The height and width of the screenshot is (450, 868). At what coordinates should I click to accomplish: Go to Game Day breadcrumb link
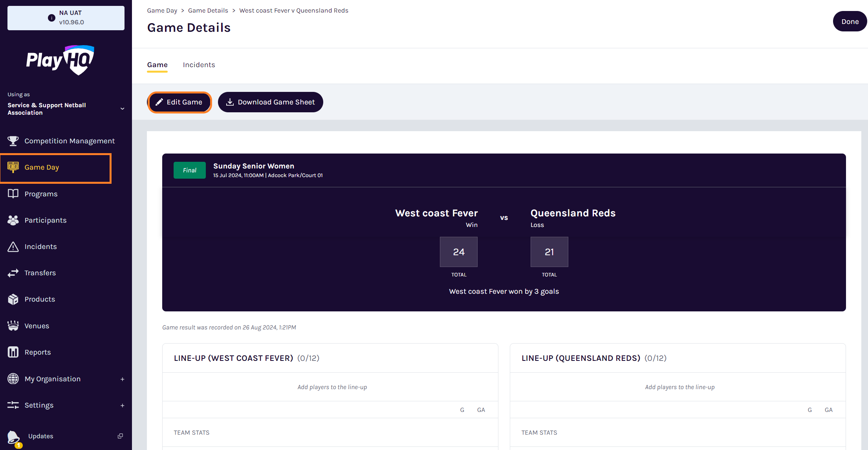(162, 11)
